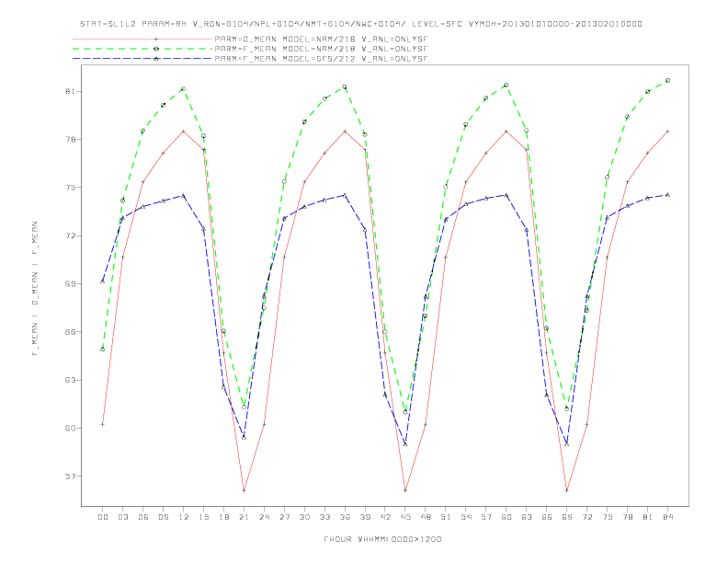Image resolution: width=728 pixels, height=563 pixels.
Task: Click x-axis tick label 33
Action: pyautogui.click(x=324, y=517)
